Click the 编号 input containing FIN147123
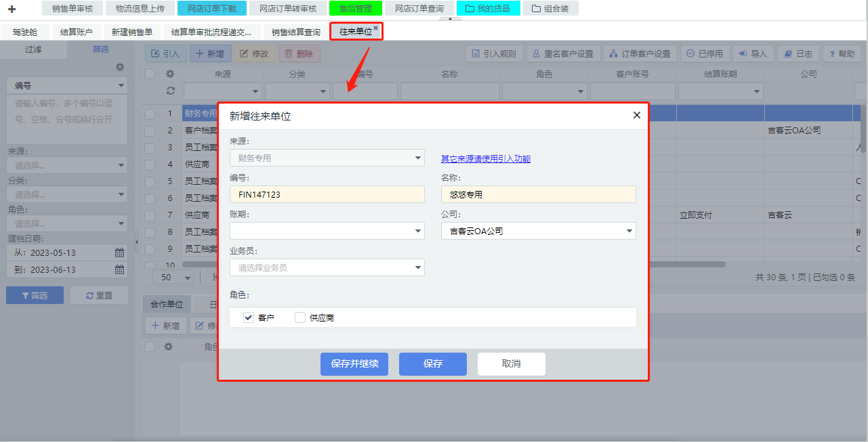 327,194
